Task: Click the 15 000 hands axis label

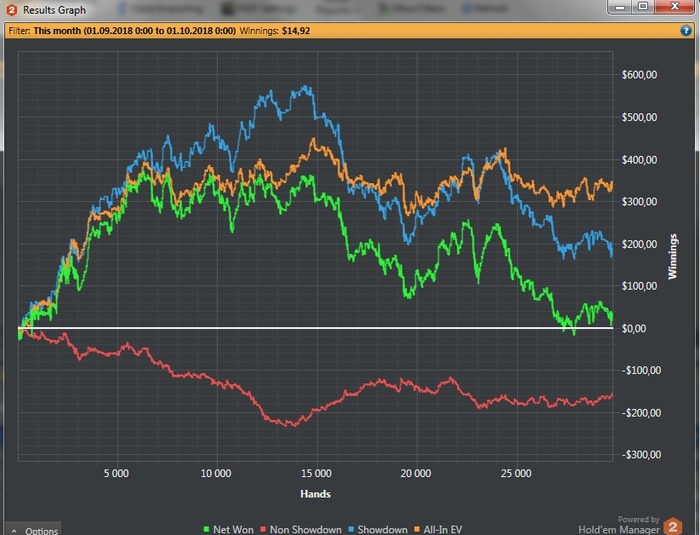Action: coord(316,473)
